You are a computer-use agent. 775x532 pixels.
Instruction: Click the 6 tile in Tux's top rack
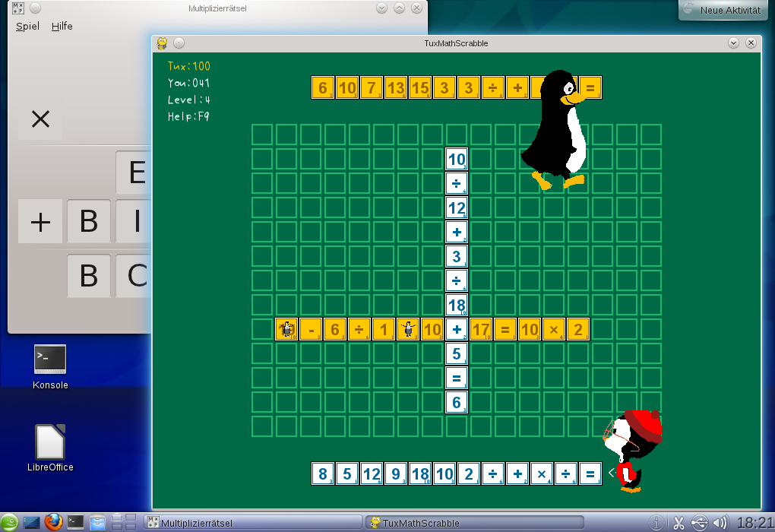point(323,87)
